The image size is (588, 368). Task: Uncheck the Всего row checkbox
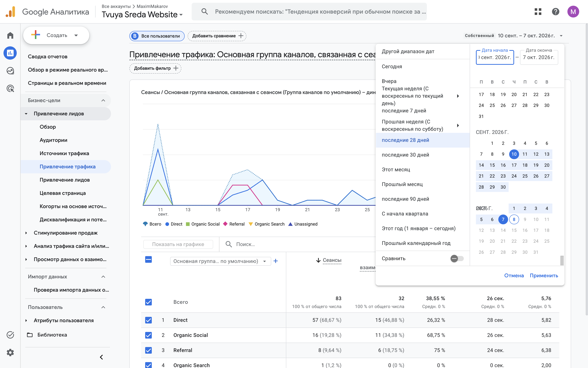coord(148,302)
